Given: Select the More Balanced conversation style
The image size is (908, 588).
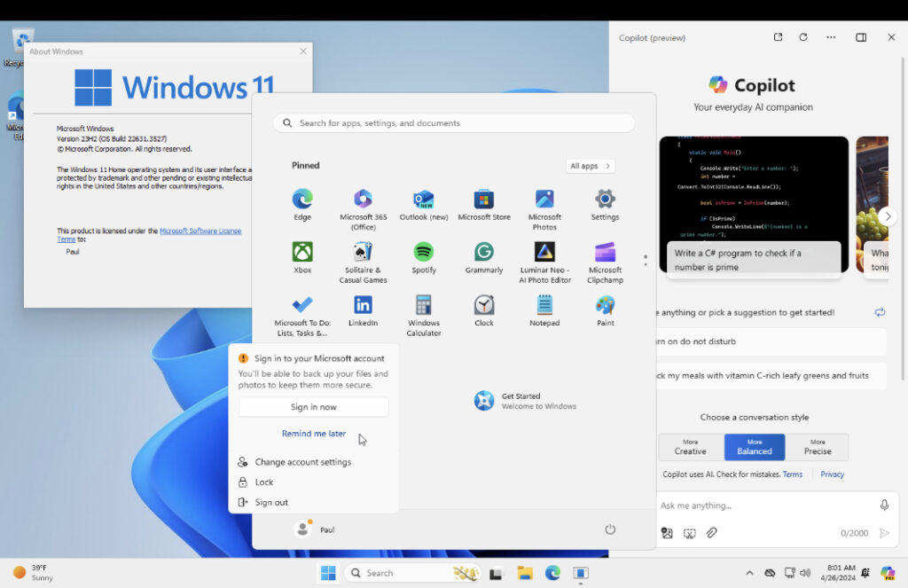Looking at the screenshot, I should tap(754, 447).
